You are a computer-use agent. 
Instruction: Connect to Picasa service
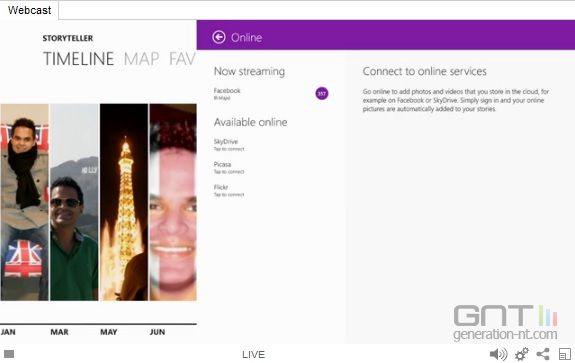point(229,168)
